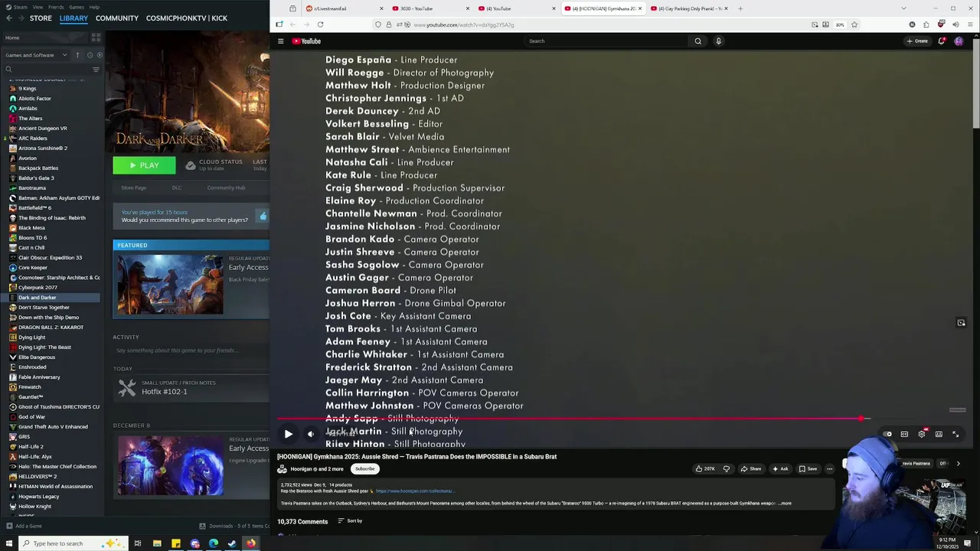Open Steam Friends menu
The height and width of the screenshot is (551, 980).
click(56, 7)
